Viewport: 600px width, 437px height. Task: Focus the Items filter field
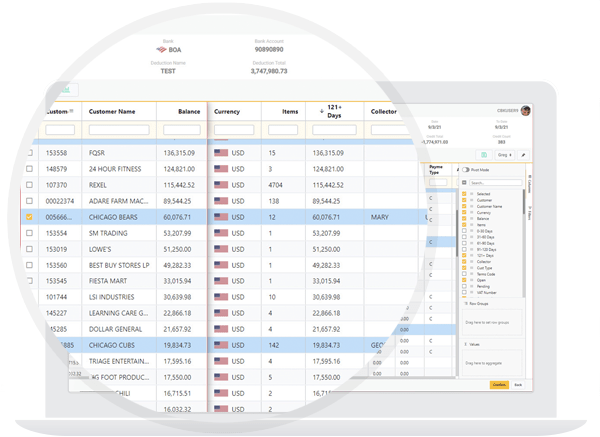(x=283, y=130)
